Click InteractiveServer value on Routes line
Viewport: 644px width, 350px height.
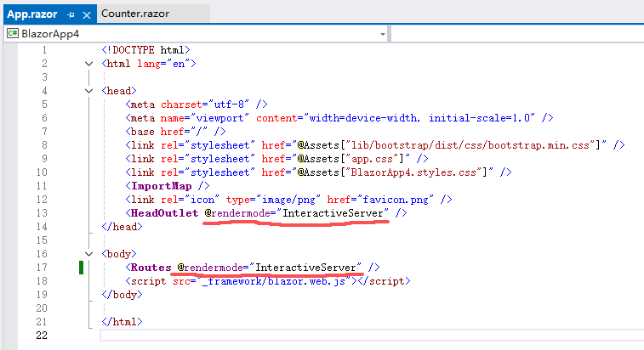pos(305,268)
